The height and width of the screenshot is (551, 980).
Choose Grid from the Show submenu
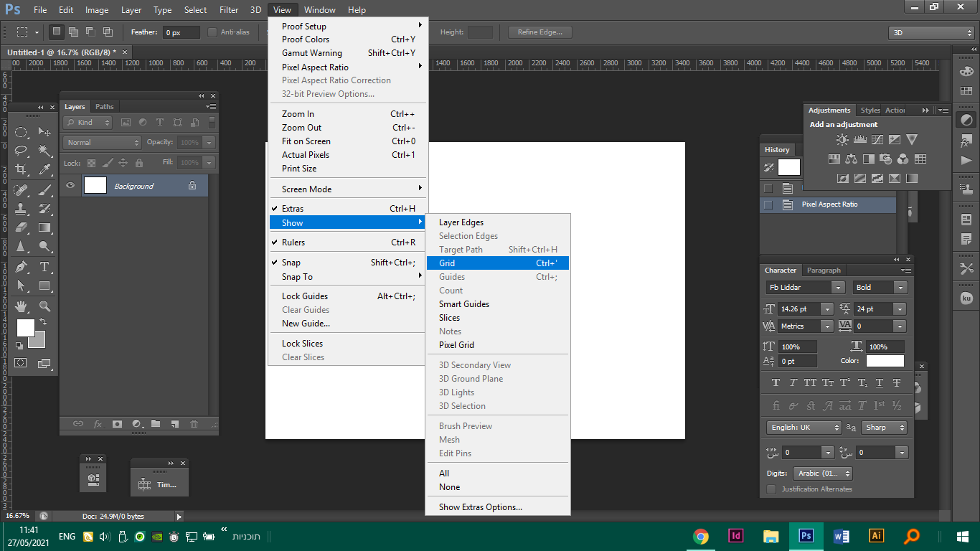447,263
